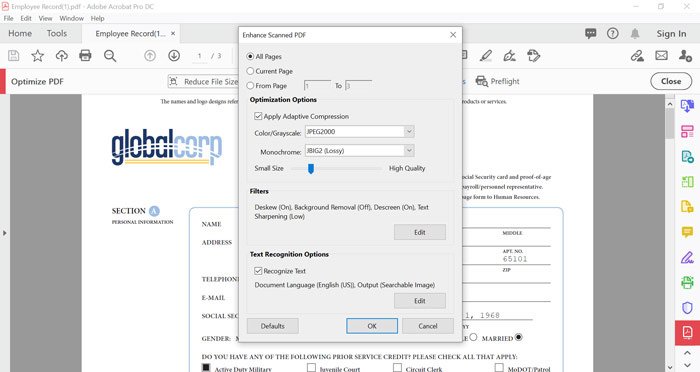Screen dimensions: 700x372
Task: Switch to the Tools tab
Action: (57, 33)
